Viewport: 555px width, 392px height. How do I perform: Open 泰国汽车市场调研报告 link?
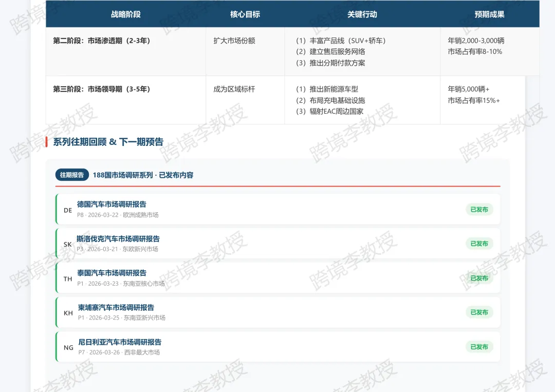[112, 273]
